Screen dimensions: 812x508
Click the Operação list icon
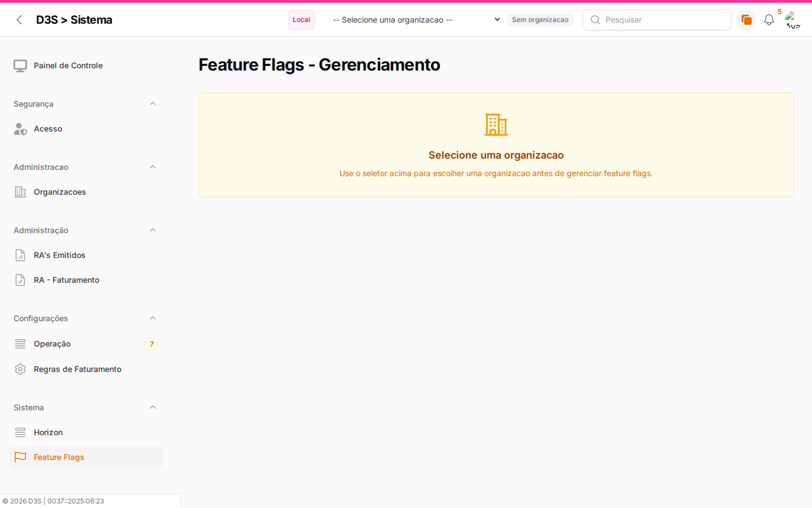pyautogui.click(x=20, y=344)
